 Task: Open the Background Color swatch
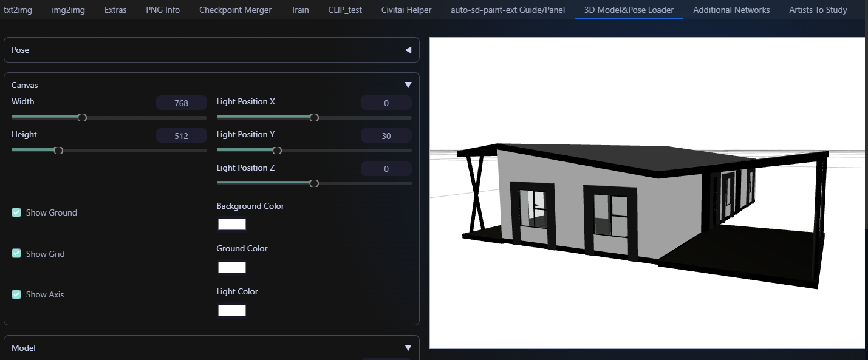pyautogui.click(x=231, y=224)
